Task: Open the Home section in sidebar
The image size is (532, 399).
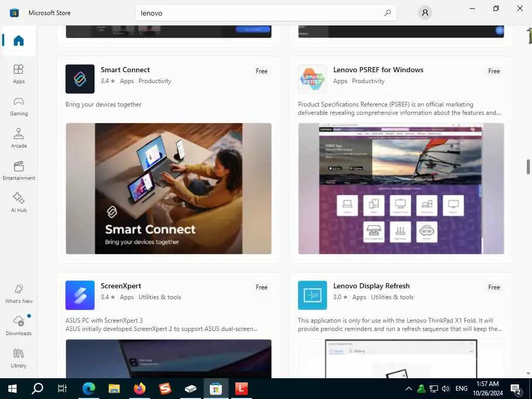Action: coord(19,41)
